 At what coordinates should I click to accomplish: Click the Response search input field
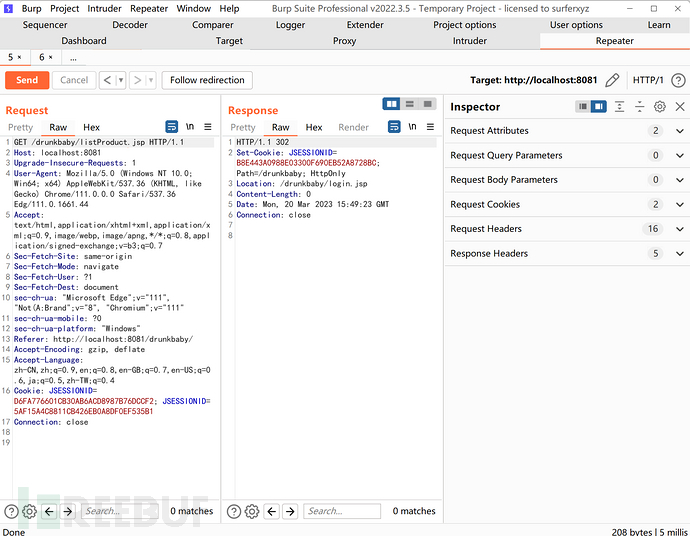[342, 511]
